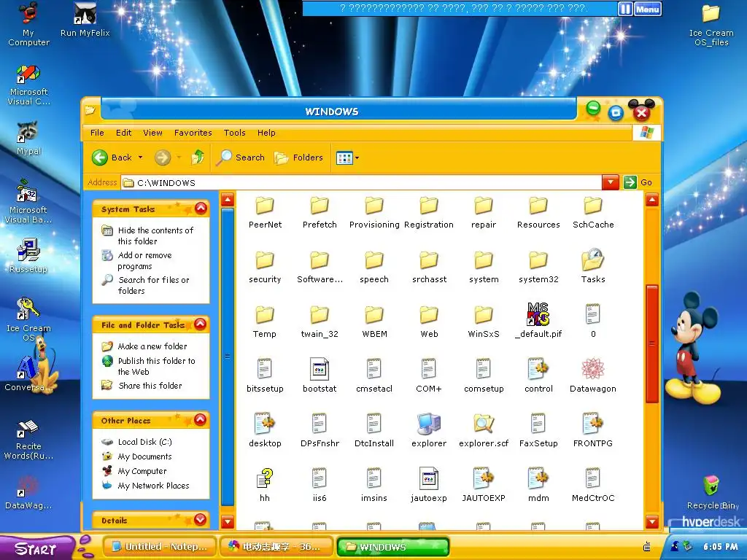Pause using top bar pause button
The width and height of the screenshot is (747, 560).
[x=625, y=9]
